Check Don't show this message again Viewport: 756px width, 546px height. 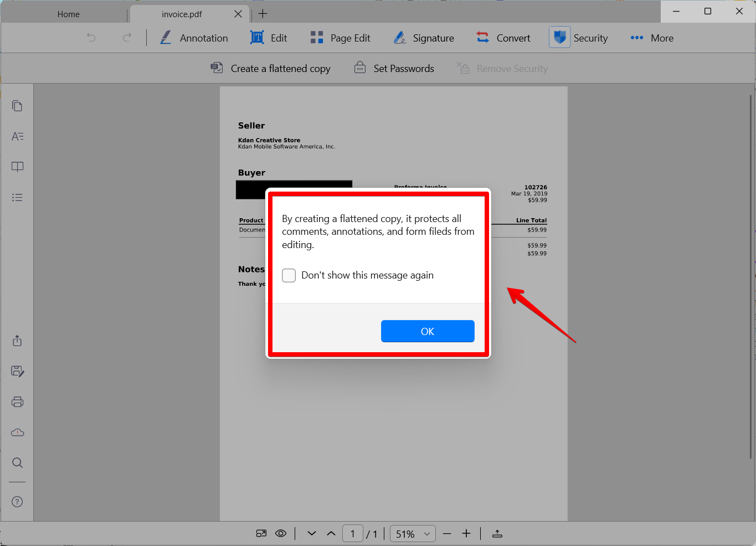289,275
